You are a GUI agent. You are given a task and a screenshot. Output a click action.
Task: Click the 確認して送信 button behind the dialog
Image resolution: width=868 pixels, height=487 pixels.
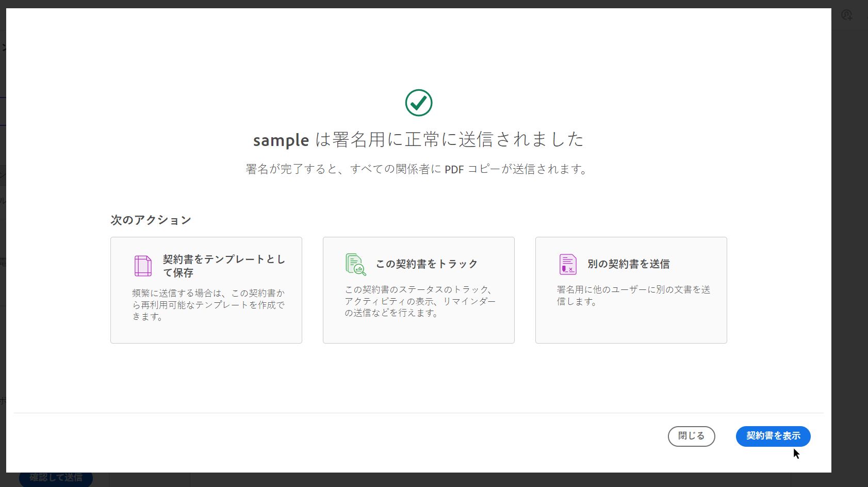[x=55, y=478]
